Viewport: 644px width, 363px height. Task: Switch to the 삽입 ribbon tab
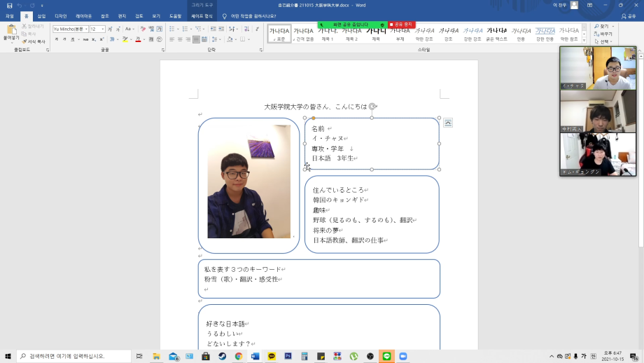(x=41, y=15)
